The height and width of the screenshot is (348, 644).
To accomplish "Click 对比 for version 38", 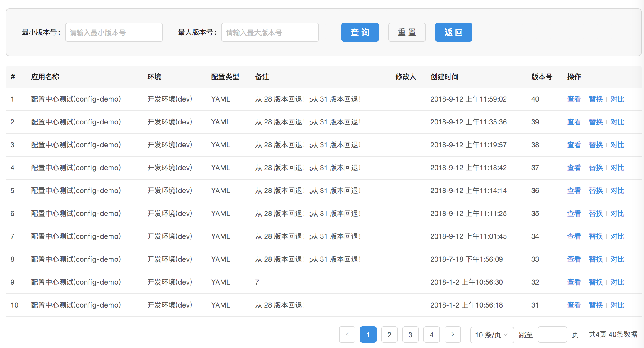I will point(617,145).
